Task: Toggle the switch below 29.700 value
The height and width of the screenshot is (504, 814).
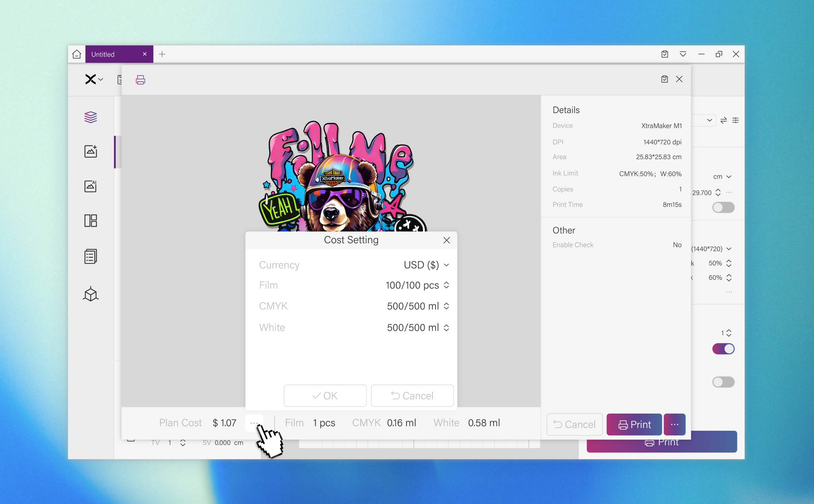Action: point(723,207)
